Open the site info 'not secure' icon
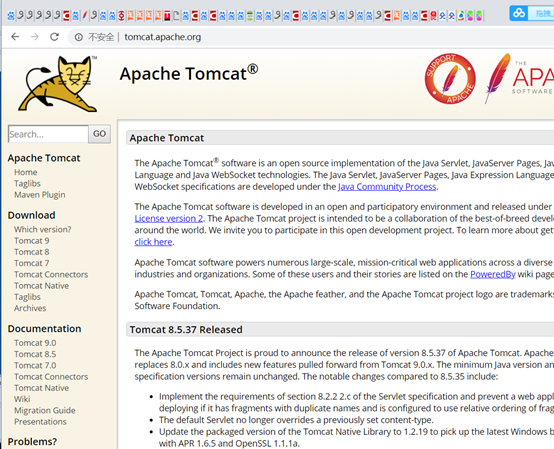The image size is (554, 449). (x=79, y=37)
